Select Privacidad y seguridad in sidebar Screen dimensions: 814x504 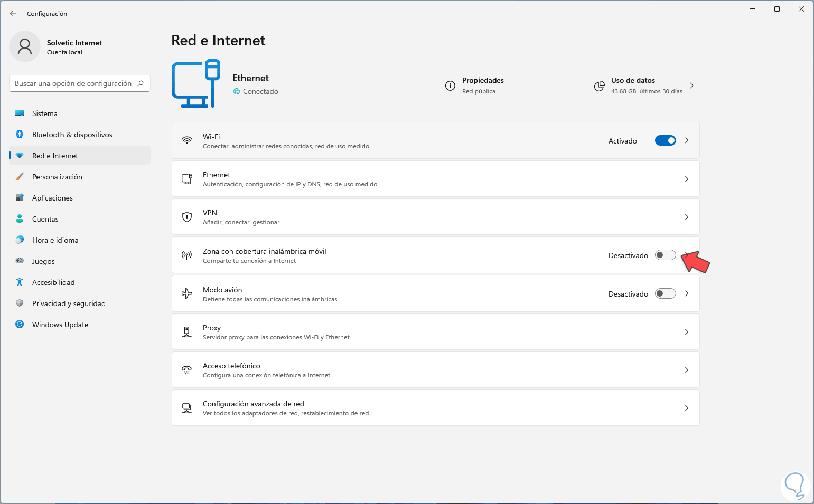click(x=69, y=303)
